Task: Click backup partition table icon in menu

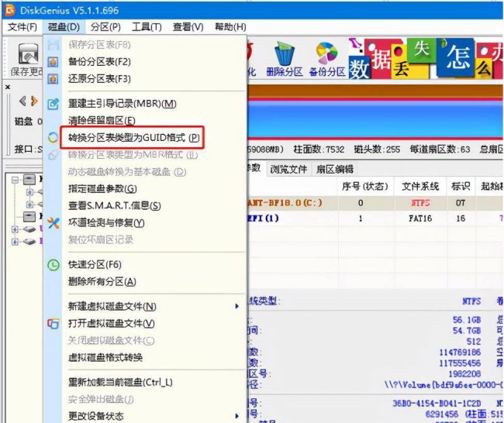Action: tap(53, 62)
